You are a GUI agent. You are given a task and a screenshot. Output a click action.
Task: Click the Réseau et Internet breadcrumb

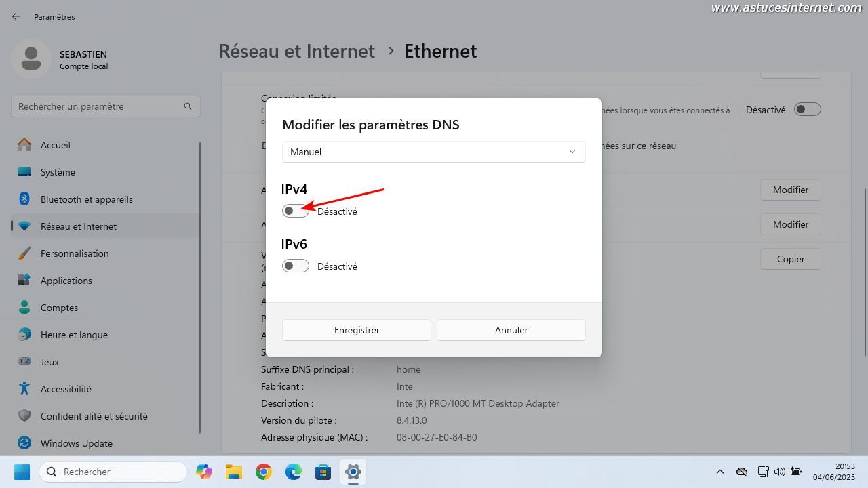[297, 51]
